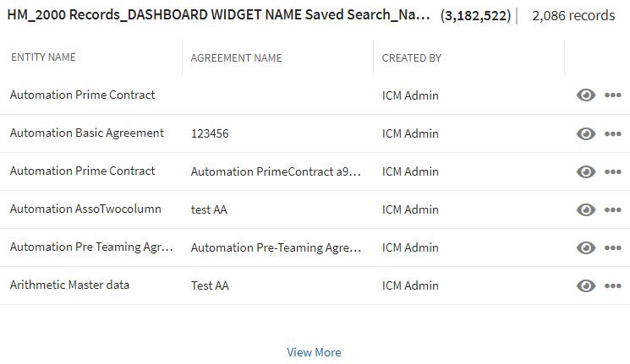Click eye icon in Automation PrimeContract a9 row
This screenshot has width=630, height=364.
tap(586, 171)
